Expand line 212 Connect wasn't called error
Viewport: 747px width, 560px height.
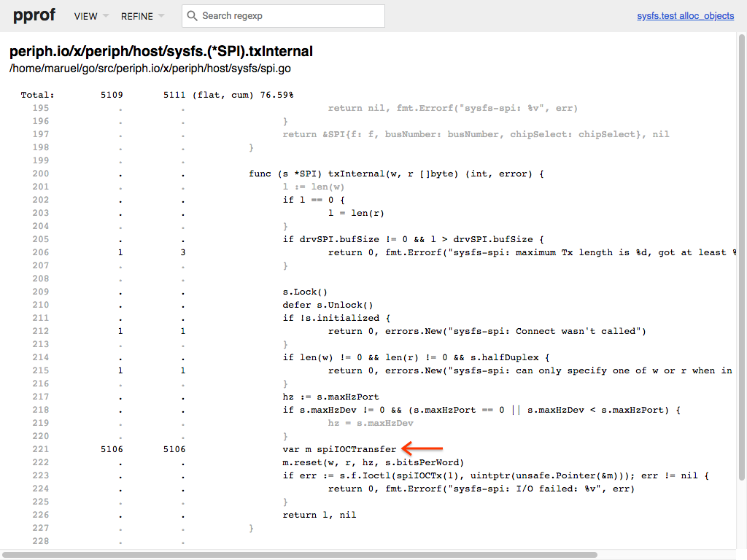[487, 331]
